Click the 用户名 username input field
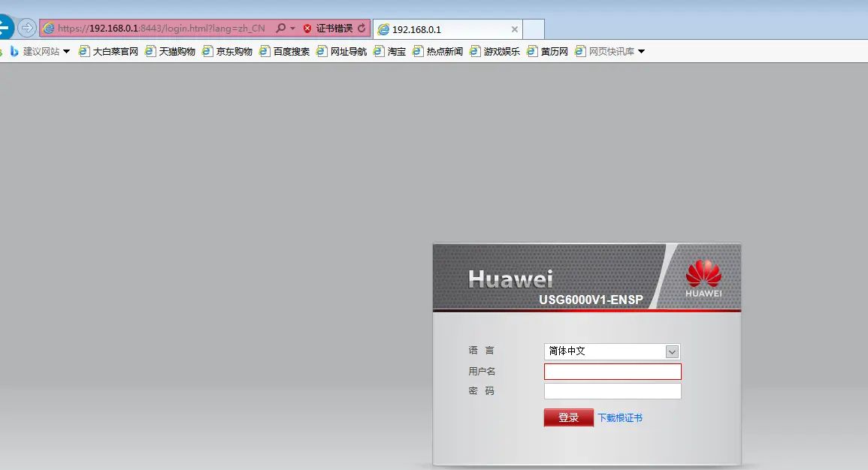Image resolution: width=868 pixels, height=470 pixels. click(x=612, y=371)
